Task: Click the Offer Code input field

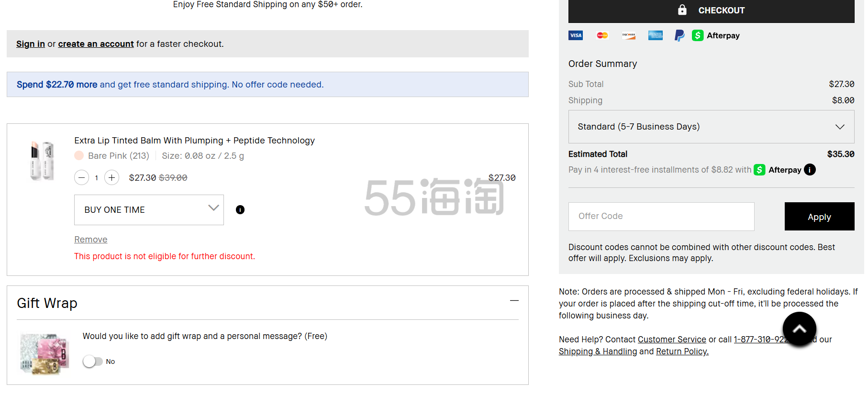Action: [x=661, y=216]
